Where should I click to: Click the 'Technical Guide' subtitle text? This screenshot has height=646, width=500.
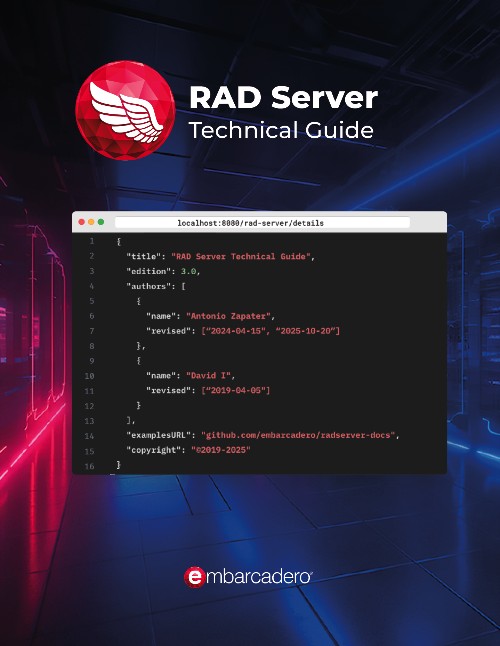click(x=281, y=130)
